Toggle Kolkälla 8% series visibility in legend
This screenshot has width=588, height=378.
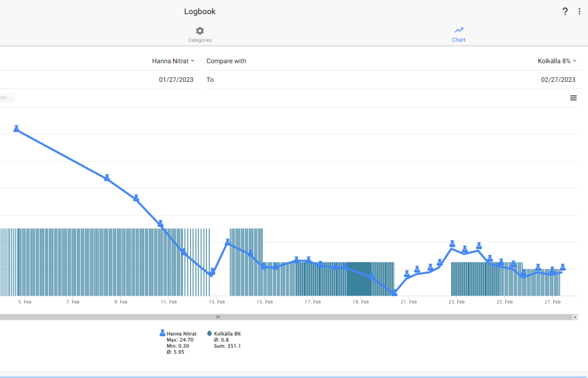point(227,334)
